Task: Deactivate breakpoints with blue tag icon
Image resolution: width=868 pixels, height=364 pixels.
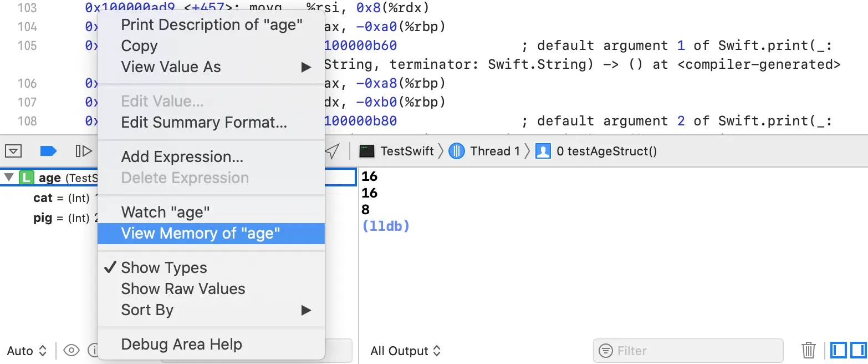Action: 49,151
